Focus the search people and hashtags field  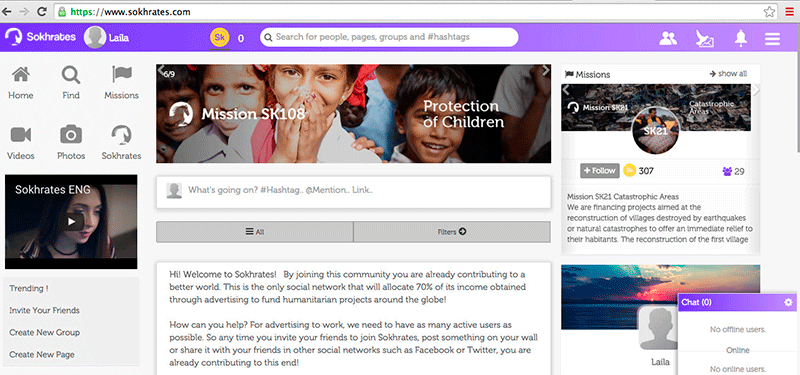point(389,37)
